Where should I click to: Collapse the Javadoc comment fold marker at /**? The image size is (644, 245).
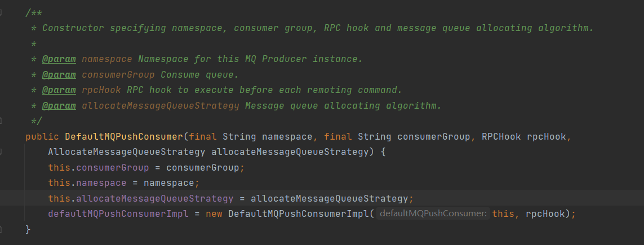click(2, 12)
